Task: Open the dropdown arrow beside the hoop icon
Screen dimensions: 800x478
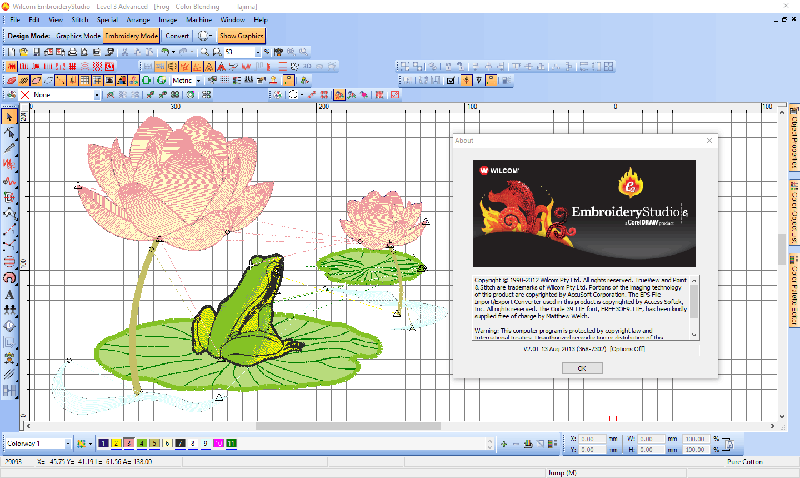Action: point(211,36)
